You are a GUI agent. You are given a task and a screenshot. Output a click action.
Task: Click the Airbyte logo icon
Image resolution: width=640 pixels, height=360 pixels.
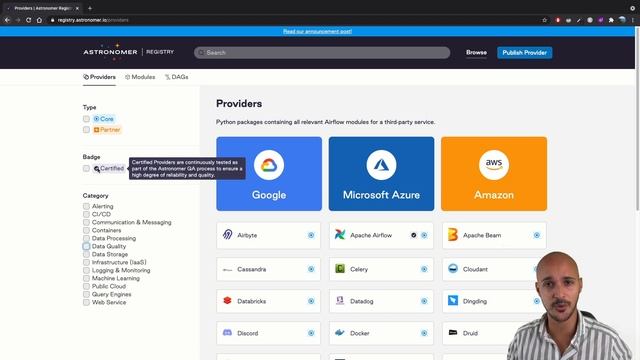228,235
